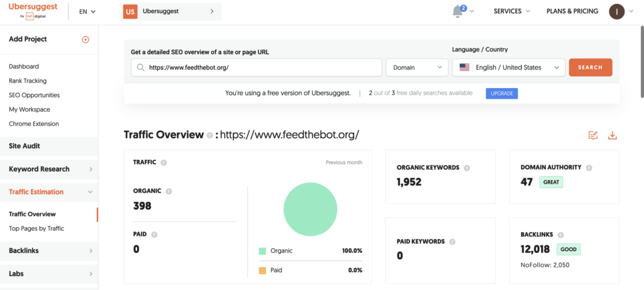Click the GOOD backlinks badge
This screenshot has width=644, height=290.
pyautogui.click(x=569, y=249)
